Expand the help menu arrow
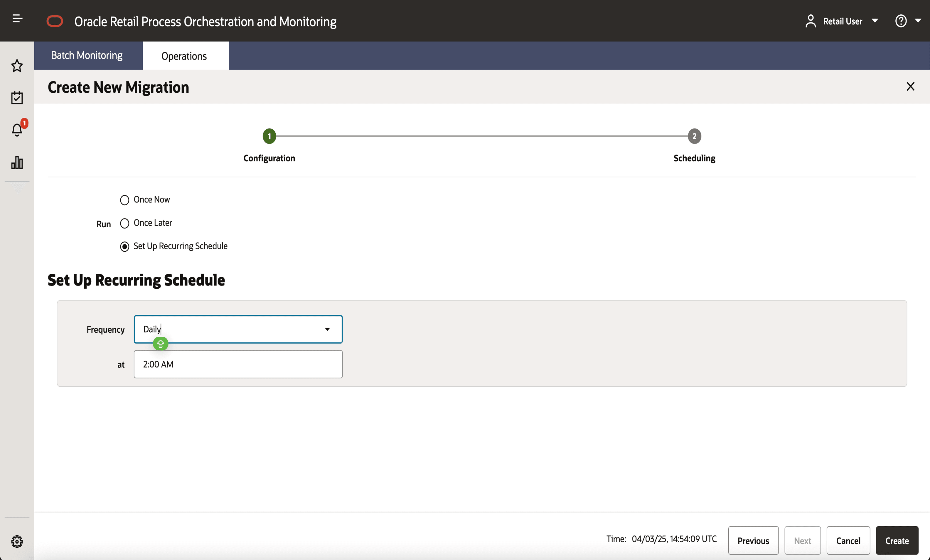 [x=918, y=21]
